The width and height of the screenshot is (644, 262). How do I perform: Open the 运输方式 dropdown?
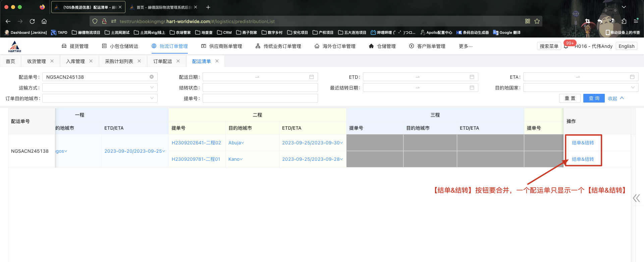(x=100, y=88)
